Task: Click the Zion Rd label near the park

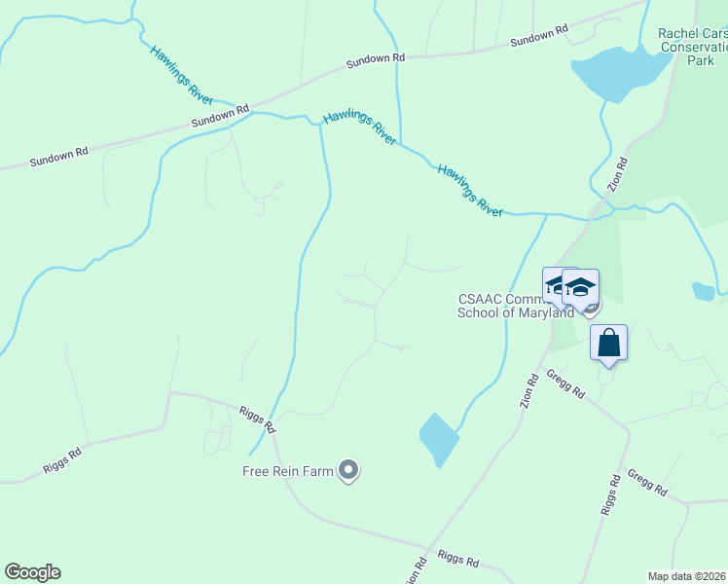Action: click(618, 174)
